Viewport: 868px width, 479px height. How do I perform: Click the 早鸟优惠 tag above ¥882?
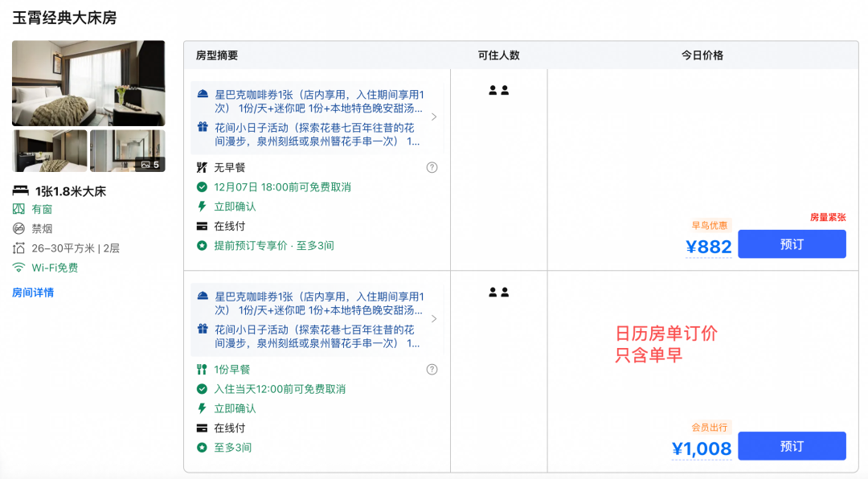(x=709, y=225)
